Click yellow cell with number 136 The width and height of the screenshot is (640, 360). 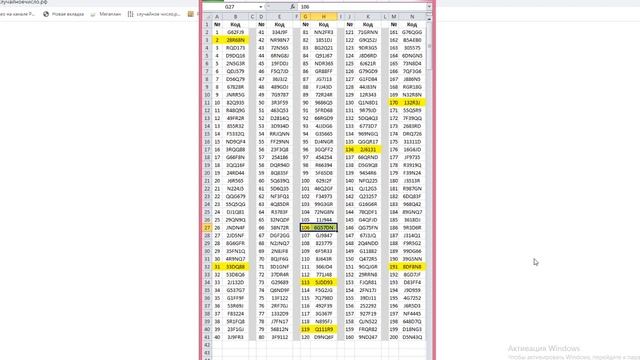349,149
